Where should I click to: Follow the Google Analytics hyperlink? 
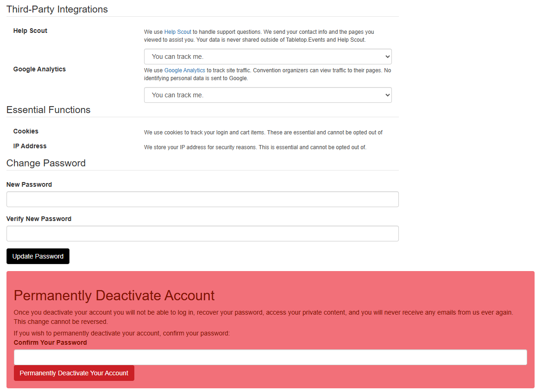184,70
